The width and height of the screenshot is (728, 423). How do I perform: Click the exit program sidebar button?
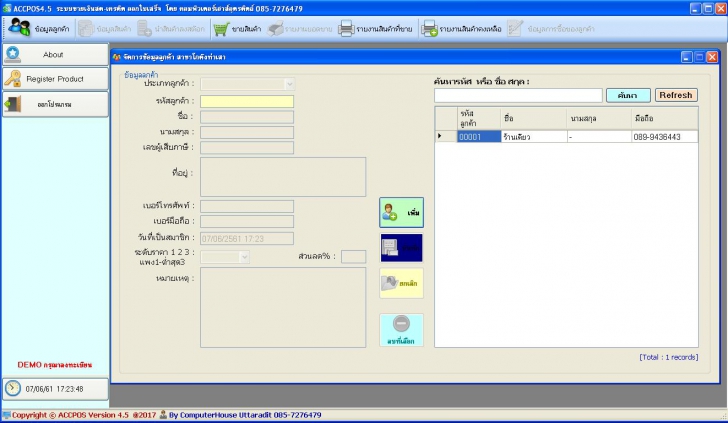[55, 104]
